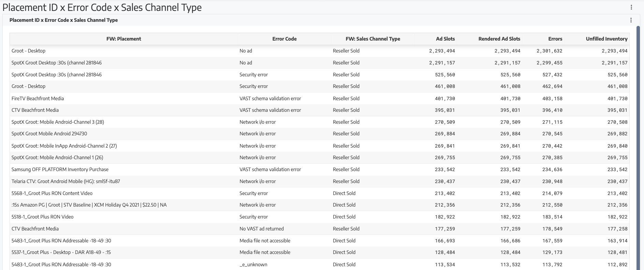This screenshot has height=270, width=644.
Task: Click 'SpotX Groot: Mobile InApp Android-Channel 2 (27)'
Action: [x=64, y=146]
